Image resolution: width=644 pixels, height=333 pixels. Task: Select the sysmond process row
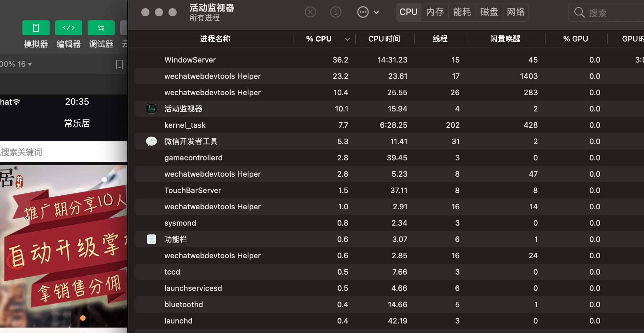click(389, 223)
